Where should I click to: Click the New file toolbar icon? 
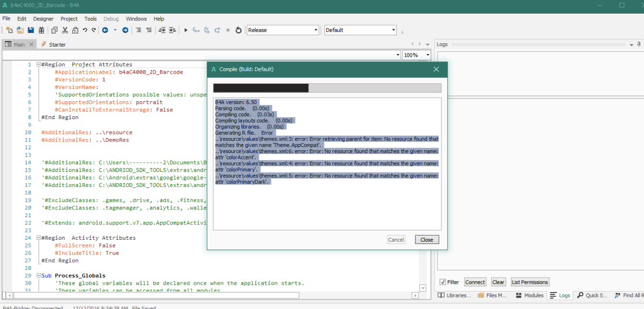tap(9, 30)
